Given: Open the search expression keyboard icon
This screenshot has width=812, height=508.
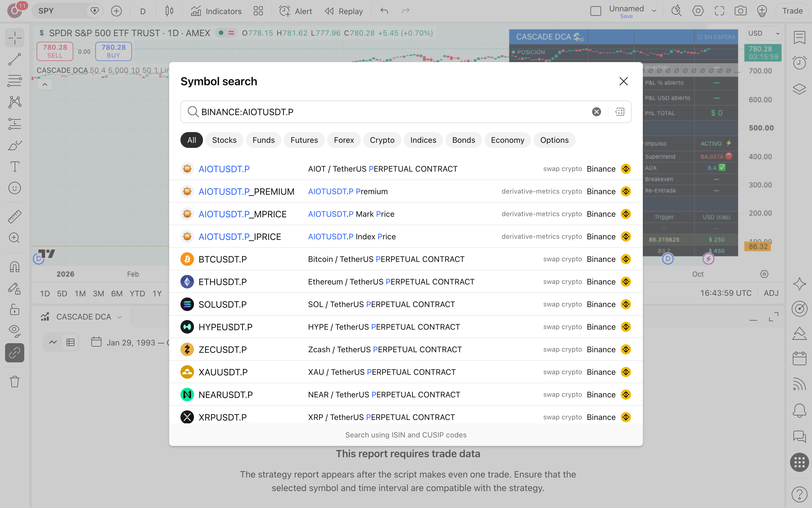Looking at the screenshot, I should tap(620, 112).
